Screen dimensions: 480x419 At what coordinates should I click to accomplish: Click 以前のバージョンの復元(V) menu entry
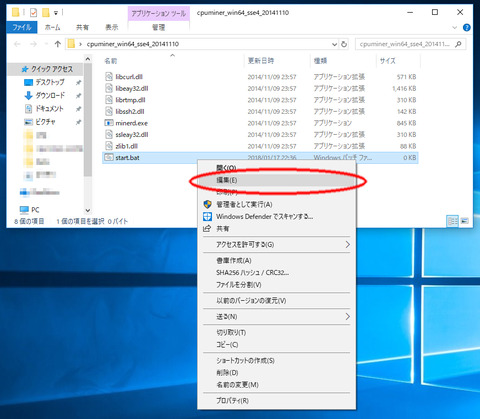[x=277, y=301]
